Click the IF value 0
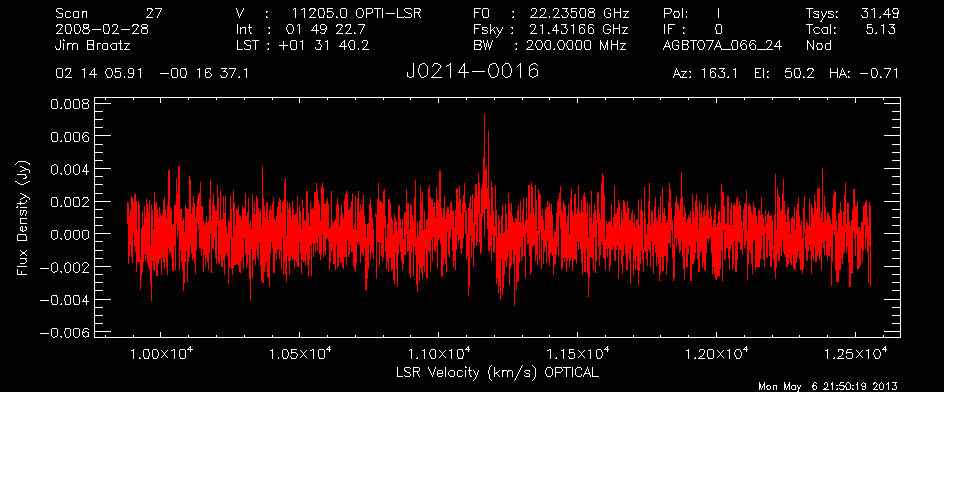The width and height of the screenshot is (962, 490). 718,29
